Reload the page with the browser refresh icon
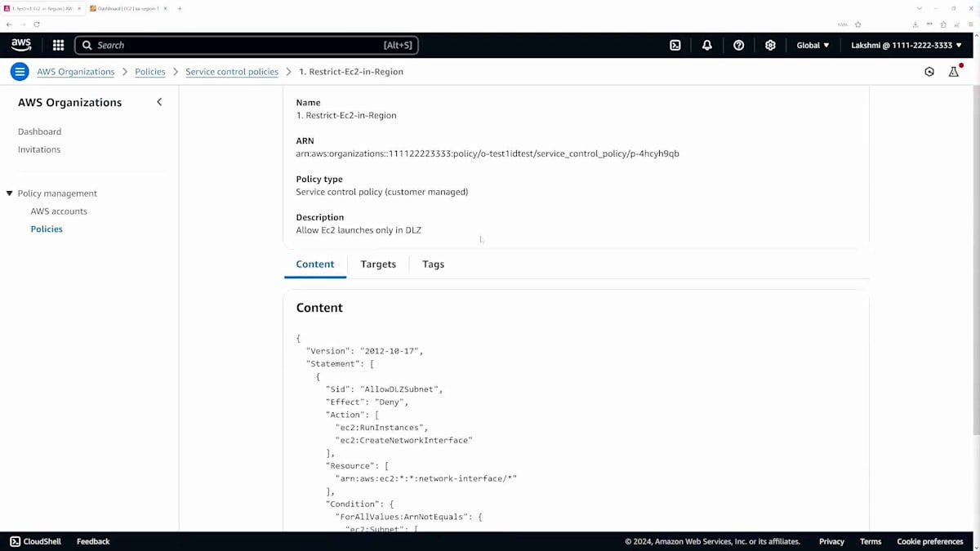Viewport: 980px width, 551px height. coord(37,24)
